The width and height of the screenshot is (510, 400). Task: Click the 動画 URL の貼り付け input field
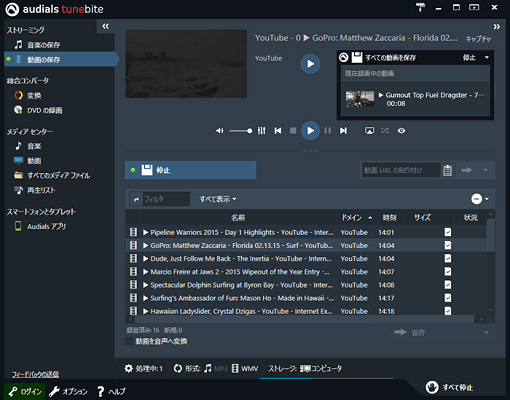[401, 170]
